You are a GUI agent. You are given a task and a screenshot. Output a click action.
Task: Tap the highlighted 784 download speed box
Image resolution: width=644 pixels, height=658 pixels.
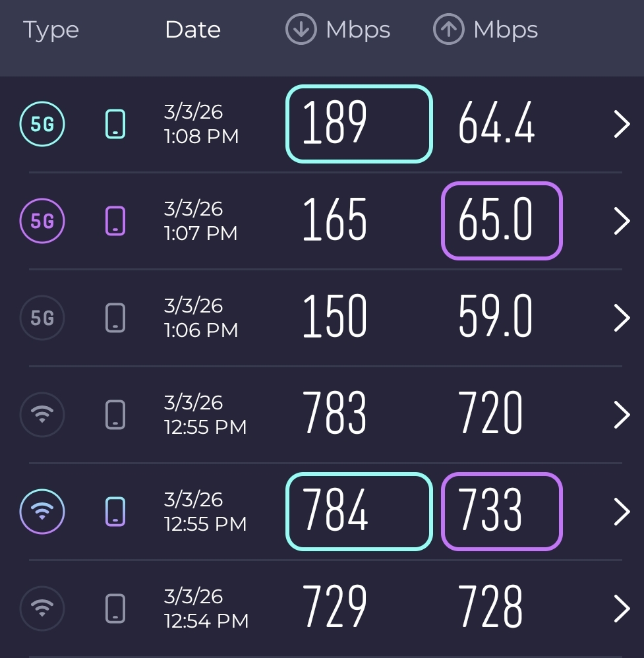(359, 512)
